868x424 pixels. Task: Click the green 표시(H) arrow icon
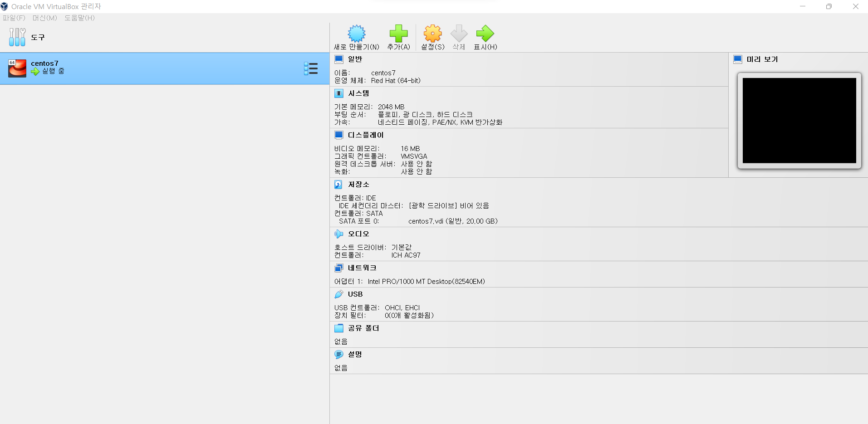point(485,33)
